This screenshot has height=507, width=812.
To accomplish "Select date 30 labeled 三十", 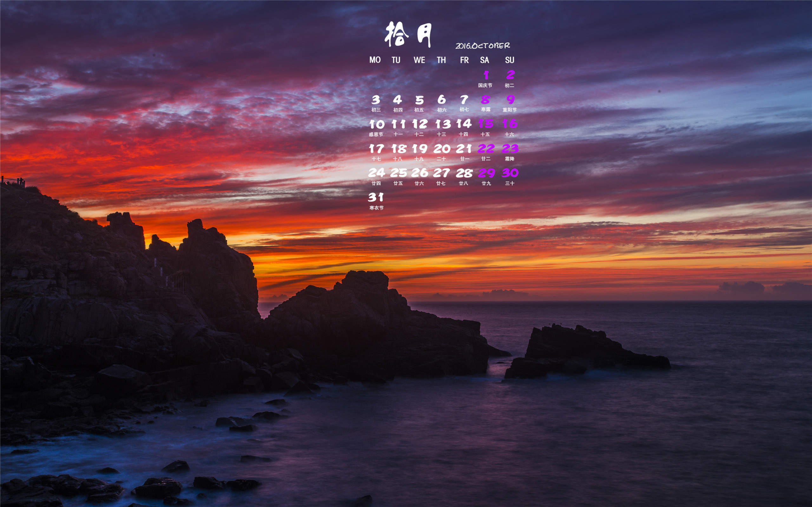I will point(510,177).
